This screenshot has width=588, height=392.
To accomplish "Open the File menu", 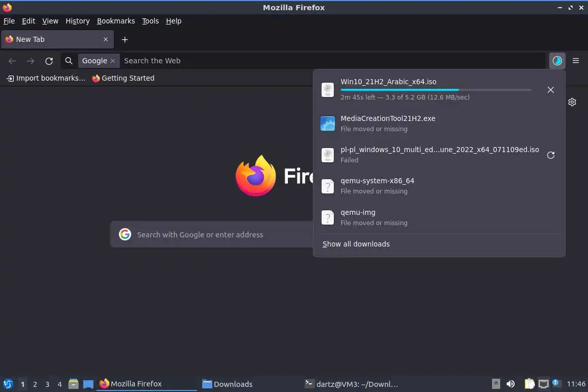I will [9, 21].
